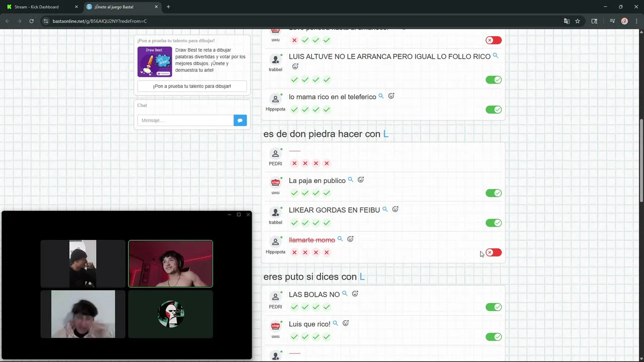The height and width of the screenshot is (362, 644).
Task: Click the answer text 'LIKEAR GORDAS EN FEIBU'
Action: coord(334,210)
